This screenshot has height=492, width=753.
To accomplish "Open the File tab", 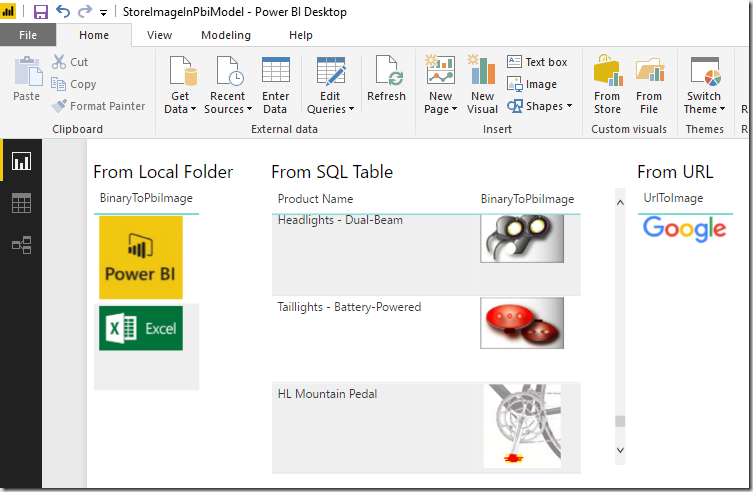I will [28, 35].
